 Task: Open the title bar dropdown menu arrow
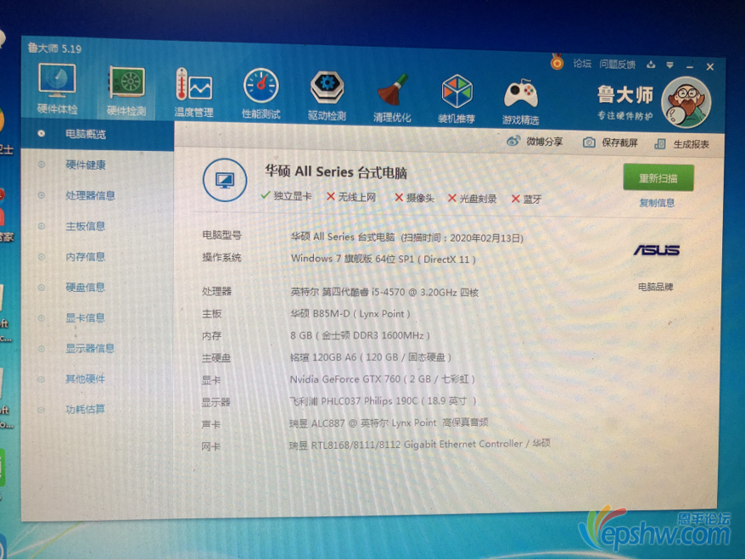669,65
